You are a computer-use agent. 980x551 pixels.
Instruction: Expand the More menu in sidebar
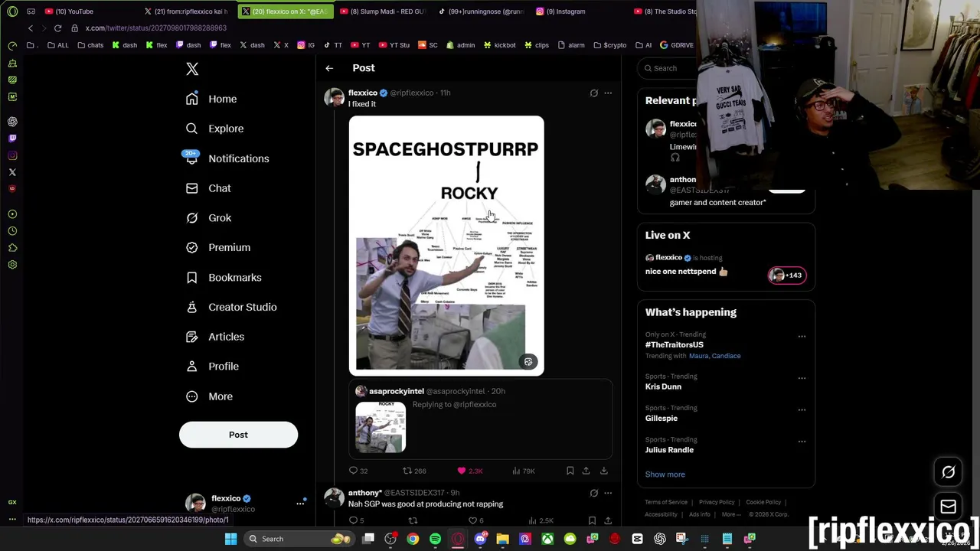(210, 396)
